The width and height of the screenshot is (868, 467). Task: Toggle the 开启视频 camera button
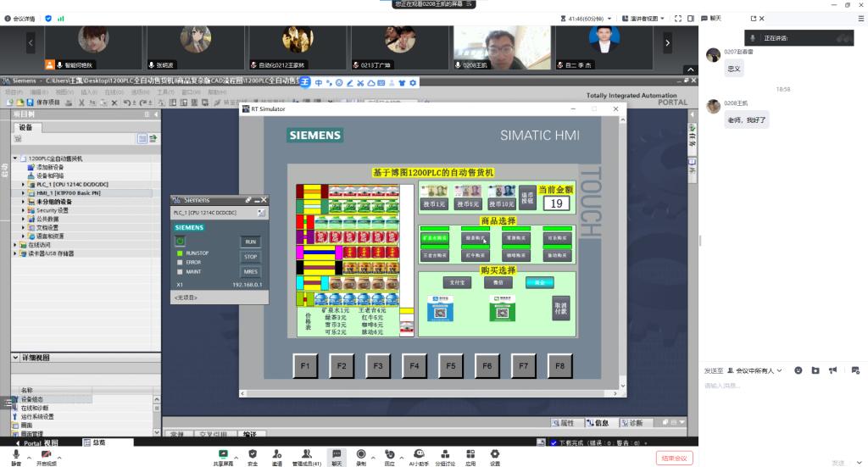click(x=47, y=454)
